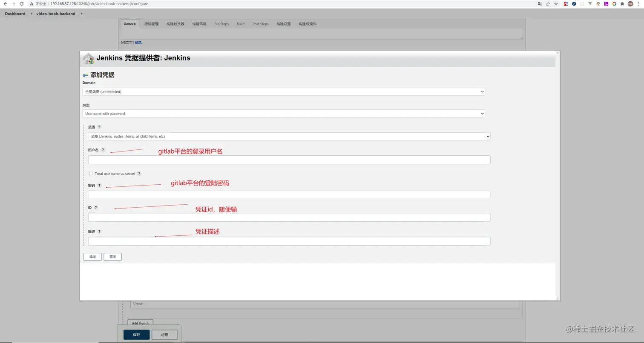Open the 类型 dropdown Username with password
644x343 pixels.
pos(284,114)
